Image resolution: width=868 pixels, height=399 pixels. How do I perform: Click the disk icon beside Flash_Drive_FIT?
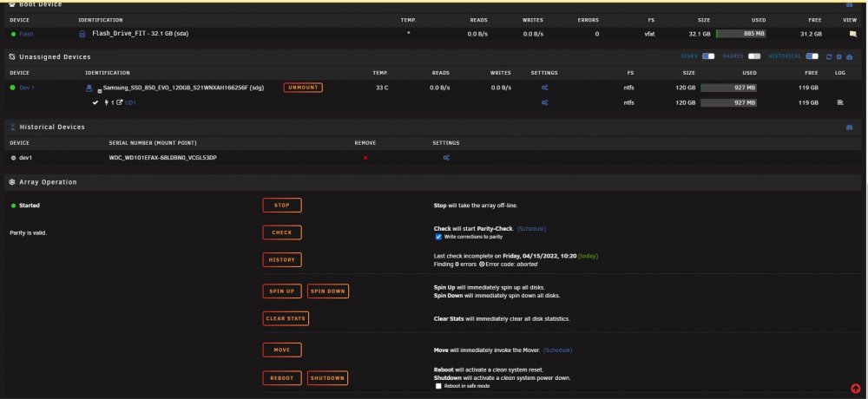coord(82,34)
